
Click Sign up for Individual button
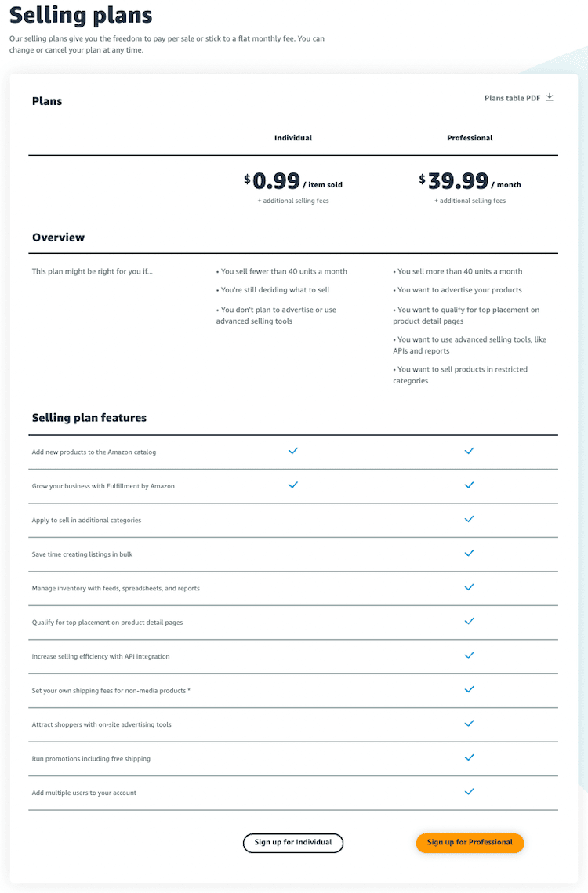(293, 843)
